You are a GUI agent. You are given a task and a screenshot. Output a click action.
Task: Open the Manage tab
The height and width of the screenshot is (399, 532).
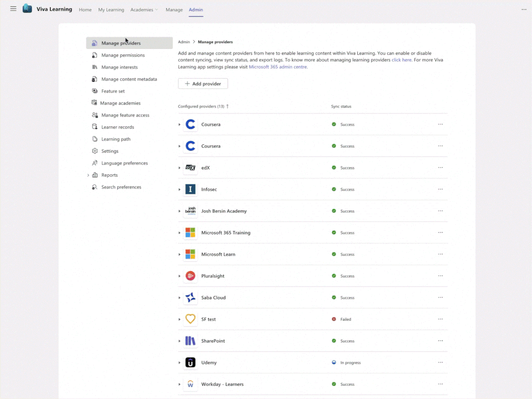174,10
